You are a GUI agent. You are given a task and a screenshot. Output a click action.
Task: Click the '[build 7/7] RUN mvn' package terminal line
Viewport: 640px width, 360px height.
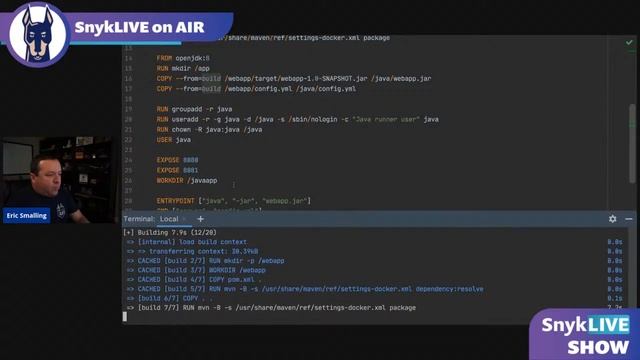point(271,308)
